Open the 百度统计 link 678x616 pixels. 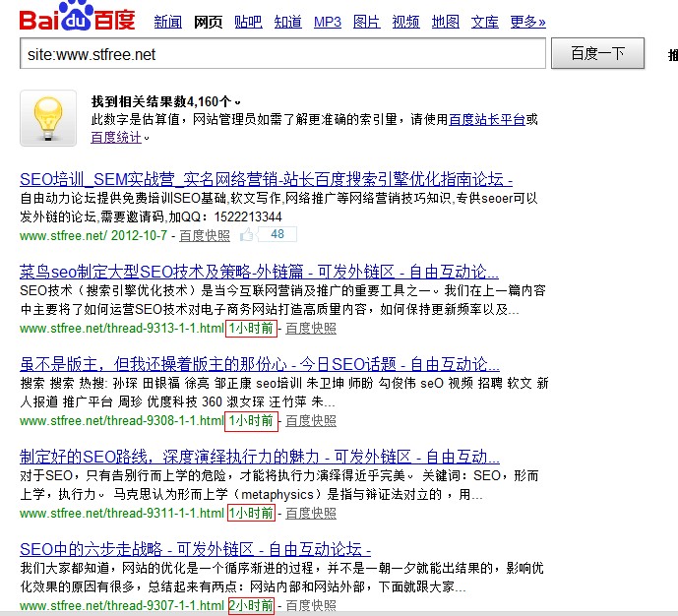pyautogui.click(x=115, y=138)
